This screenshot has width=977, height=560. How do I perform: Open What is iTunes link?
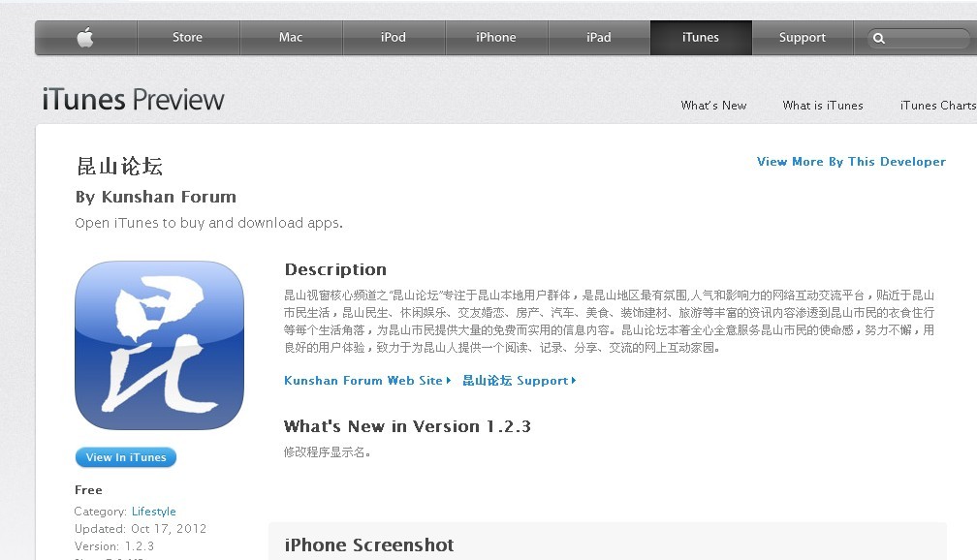[x=823, y=106]
